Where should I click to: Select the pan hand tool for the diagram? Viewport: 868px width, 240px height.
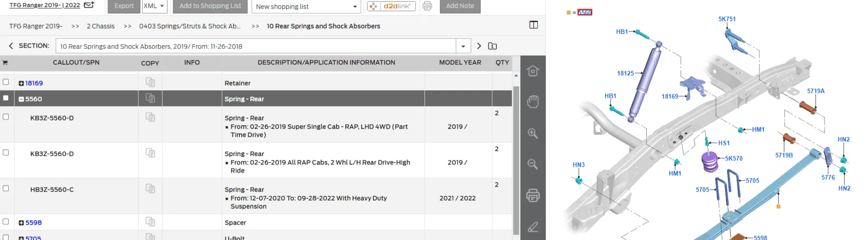pyautogui.click(x=533, y=101)
